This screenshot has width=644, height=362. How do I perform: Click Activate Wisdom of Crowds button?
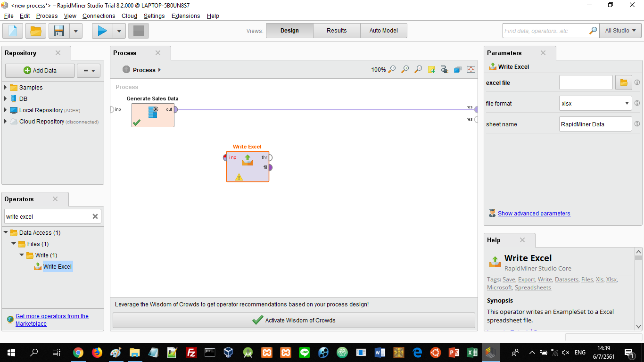(294, 321)
